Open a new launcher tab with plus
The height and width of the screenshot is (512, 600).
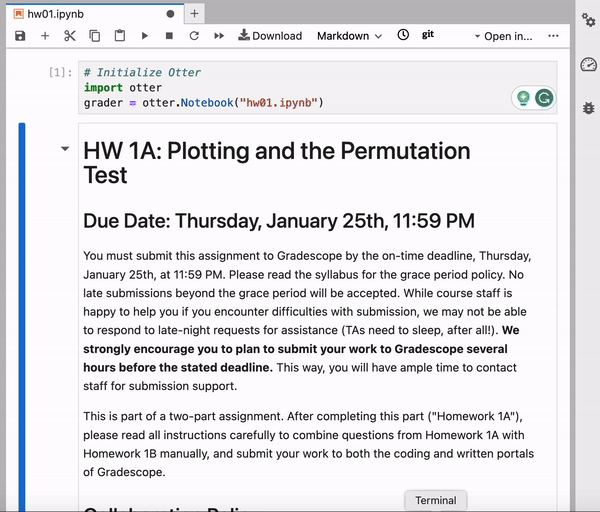click(x=194, y=14)
